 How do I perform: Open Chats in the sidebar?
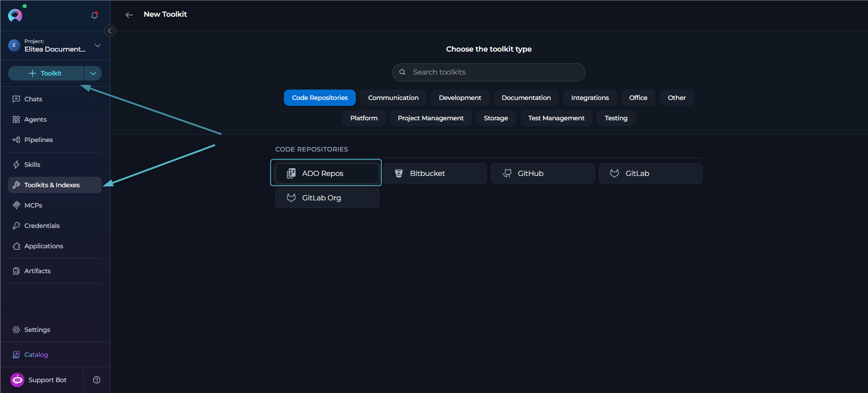click(55, 99)
